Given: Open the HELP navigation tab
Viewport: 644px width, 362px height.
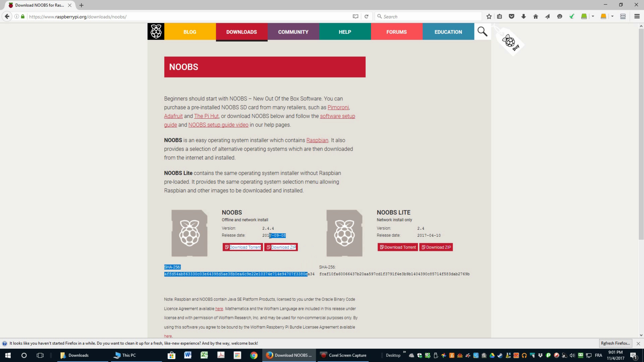Looking at the screenshot, I should click(345, 32).
